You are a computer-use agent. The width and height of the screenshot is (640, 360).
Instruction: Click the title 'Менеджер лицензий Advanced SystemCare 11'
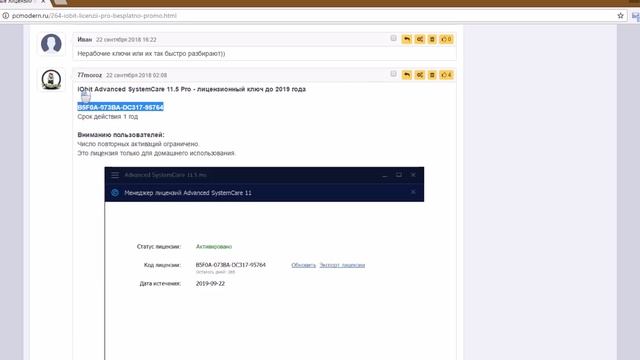point(188,193)
